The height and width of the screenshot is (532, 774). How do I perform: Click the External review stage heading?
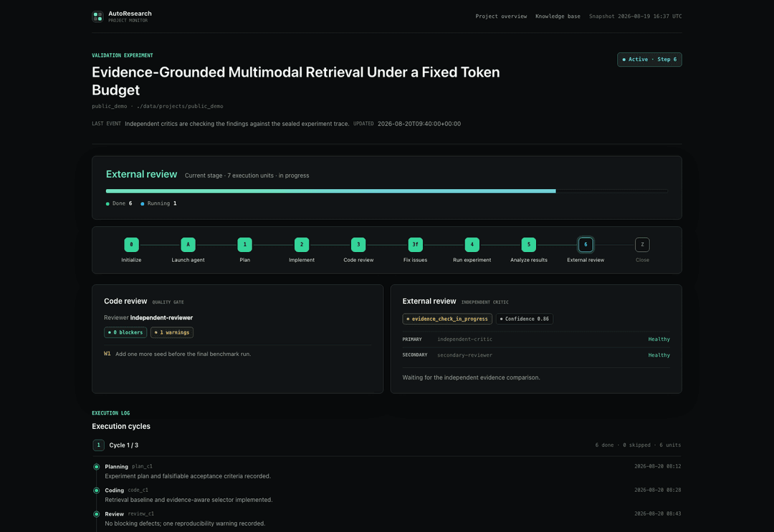click(x=141, y=174)
